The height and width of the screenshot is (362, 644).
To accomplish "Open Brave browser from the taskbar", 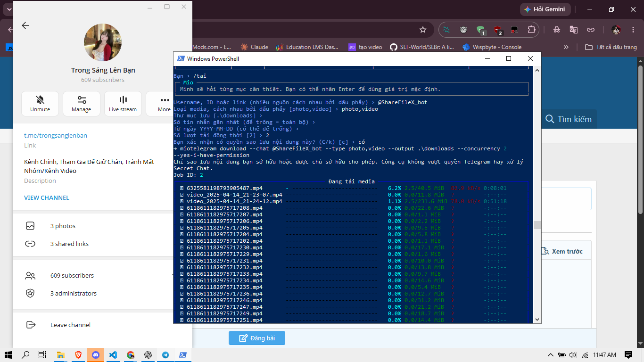I will click(x=78, y=354).
